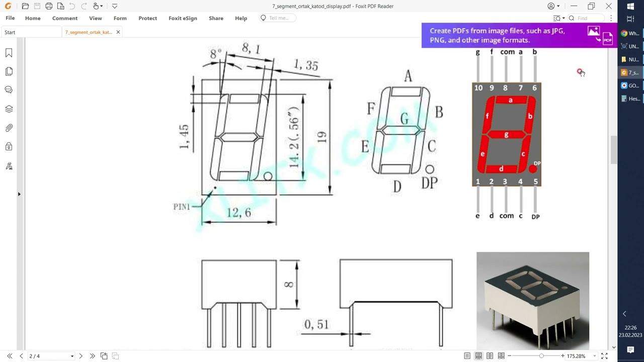The image size is (644, 362).
Task: Click the Tell me search box
Action: click(277, 18)
